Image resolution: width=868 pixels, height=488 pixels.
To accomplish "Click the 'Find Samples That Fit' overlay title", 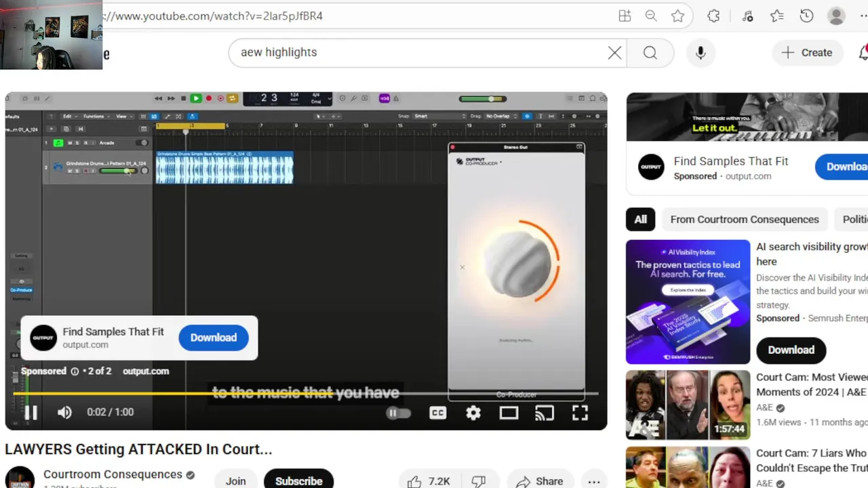I will coord(113,331).
